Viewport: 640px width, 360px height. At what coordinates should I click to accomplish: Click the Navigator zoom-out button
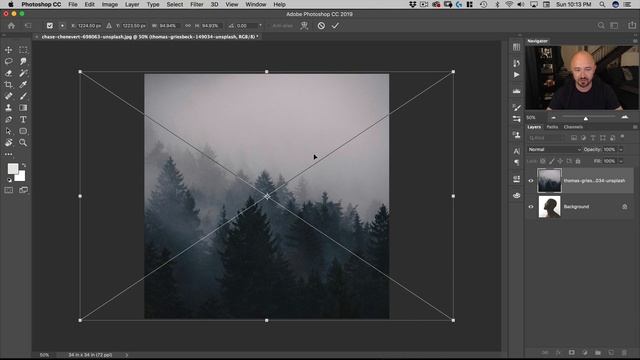point(553,118)
